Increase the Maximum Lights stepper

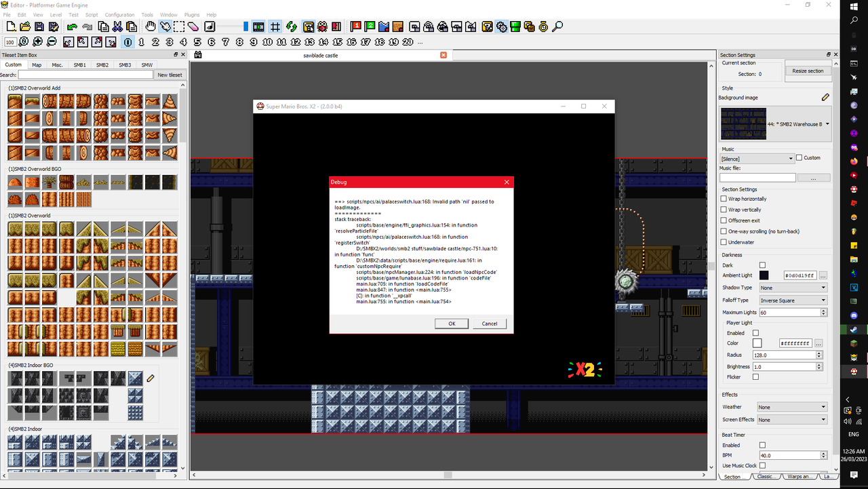823,311
